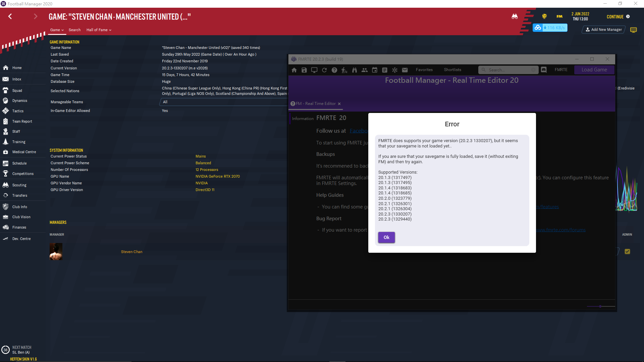Click the FMRTE binoculars icon
The height and width of the screenshot is (362, 644).
tap(355, 70)
